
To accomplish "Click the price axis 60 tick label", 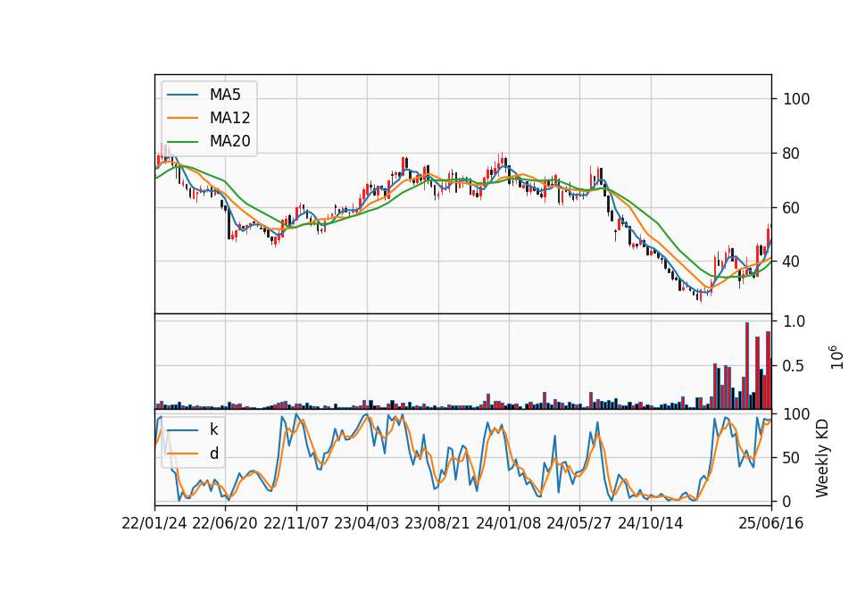I will pos(792,208).
